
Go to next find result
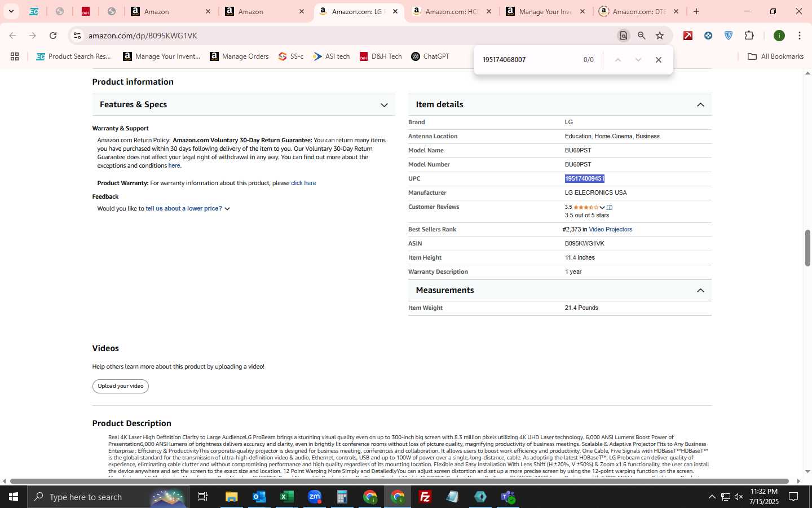pyautogui.click(x=638, y=60)
